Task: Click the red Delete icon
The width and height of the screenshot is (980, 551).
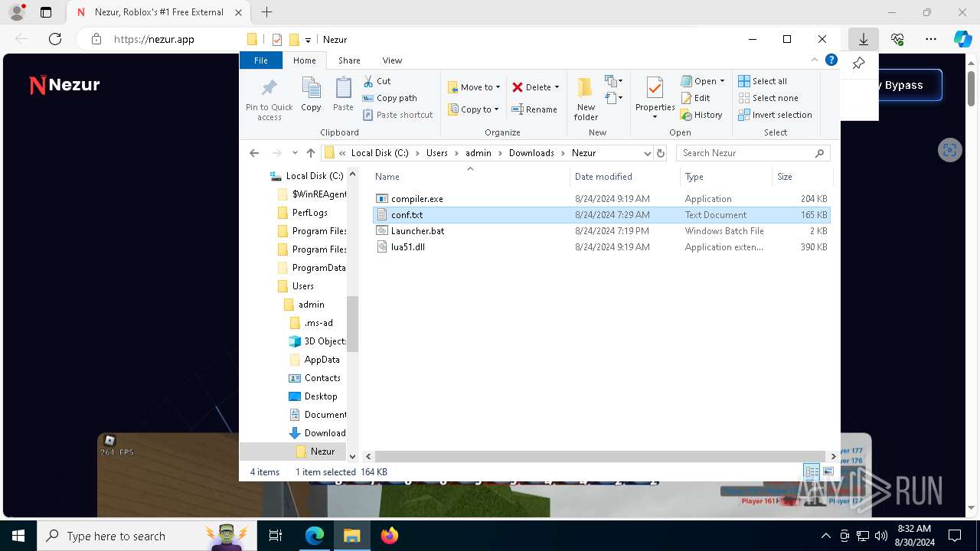Action: pos(518,87)
